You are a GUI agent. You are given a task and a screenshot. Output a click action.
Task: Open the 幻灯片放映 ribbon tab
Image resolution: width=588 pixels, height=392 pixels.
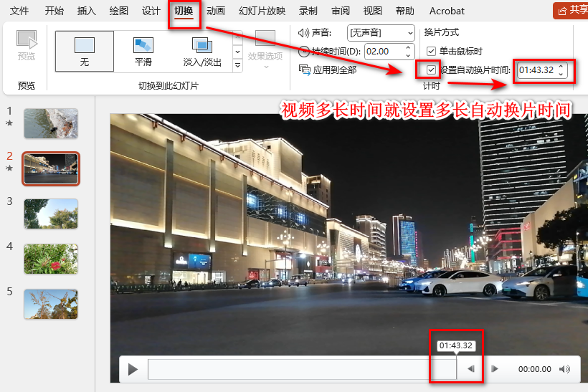coord(262,11)
